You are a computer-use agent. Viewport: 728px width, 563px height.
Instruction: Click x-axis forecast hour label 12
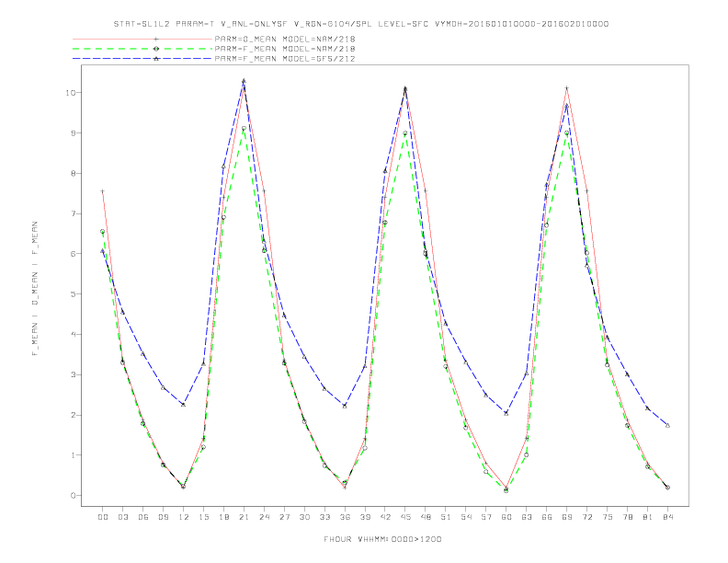184,517
